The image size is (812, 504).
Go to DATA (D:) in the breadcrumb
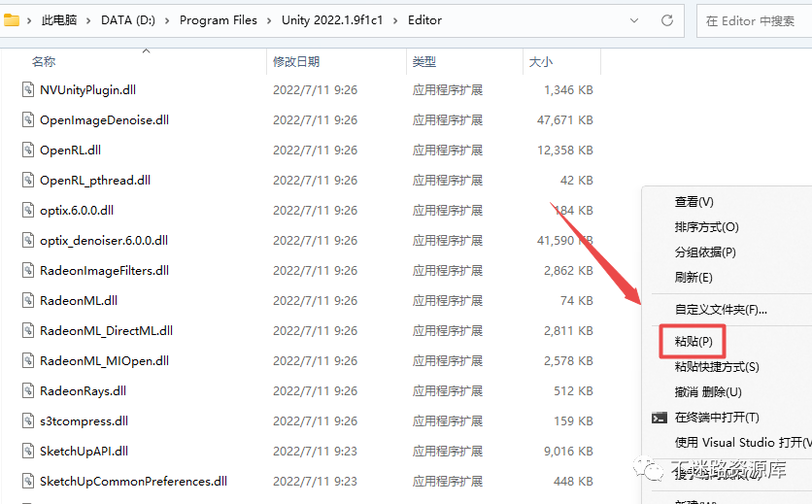coord(128,20)
